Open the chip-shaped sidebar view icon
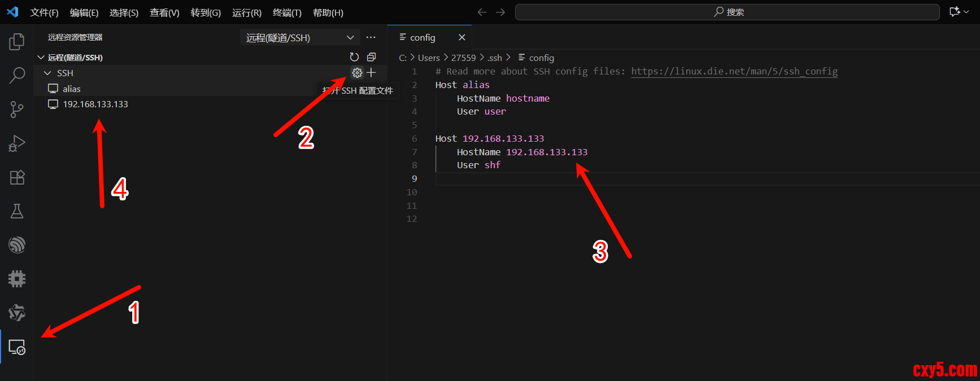 coord(17,279)
